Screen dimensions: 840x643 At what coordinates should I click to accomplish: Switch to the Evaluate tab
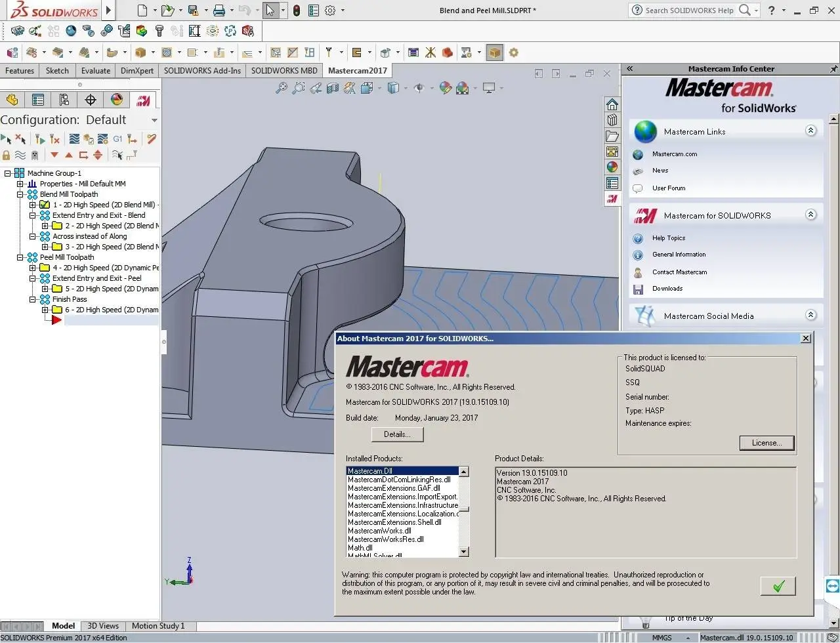(x=96, y=71)
